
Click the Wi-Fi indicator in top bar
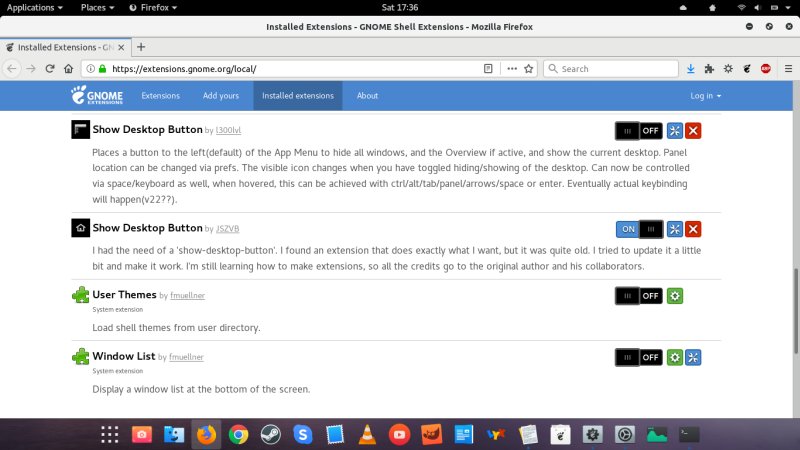pyautogui.click(x=741, y=7)
